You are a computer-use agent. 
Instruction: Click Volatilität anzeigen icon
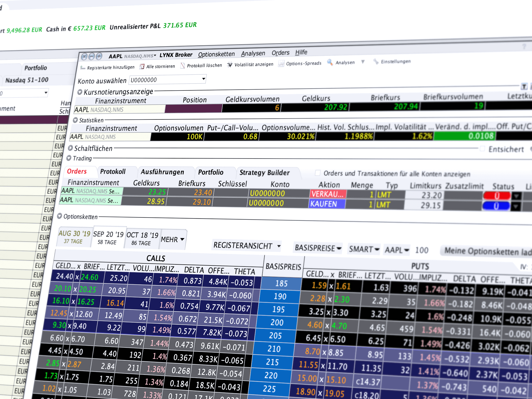click(230, 65)
